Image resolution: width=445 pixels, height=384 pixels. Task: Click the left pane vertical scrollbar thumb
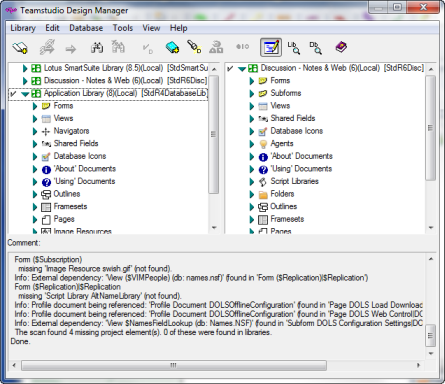point(214,134)
